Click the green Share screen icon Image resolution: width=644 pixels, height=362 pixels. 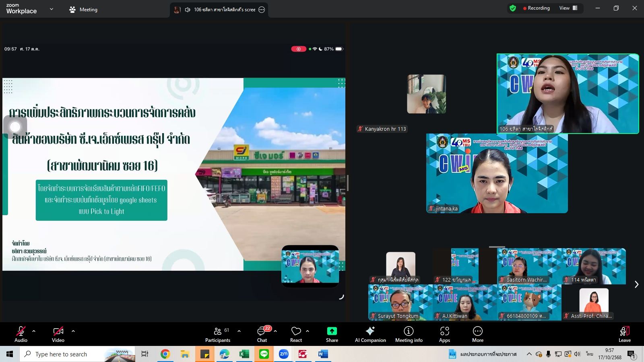pos(332,331)
